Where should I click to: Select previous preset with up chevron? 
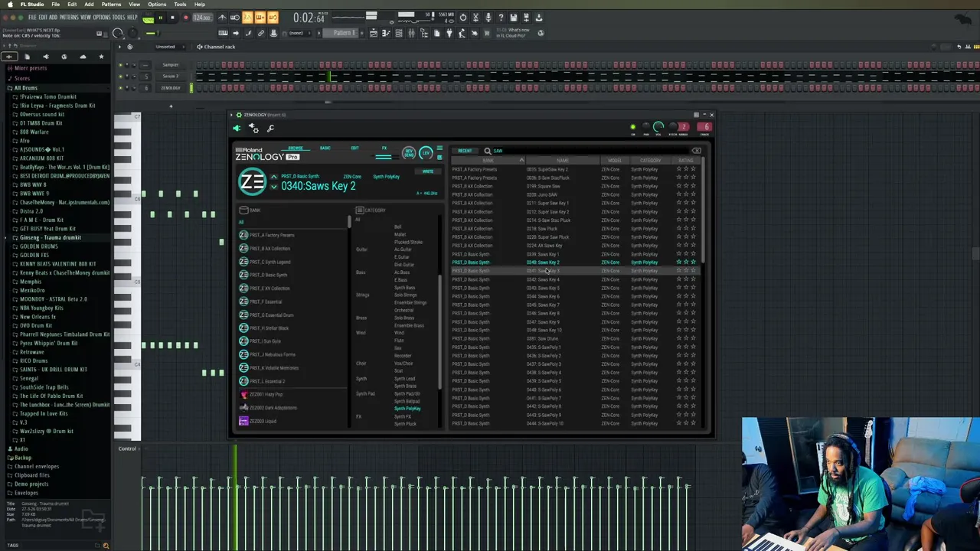pyautogui.click(x=273, y=178)
